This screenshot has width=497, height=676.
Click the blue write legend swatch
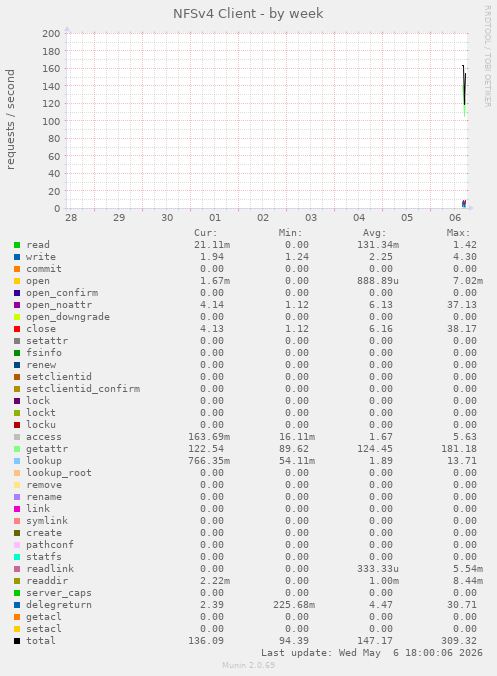point(17,257)
